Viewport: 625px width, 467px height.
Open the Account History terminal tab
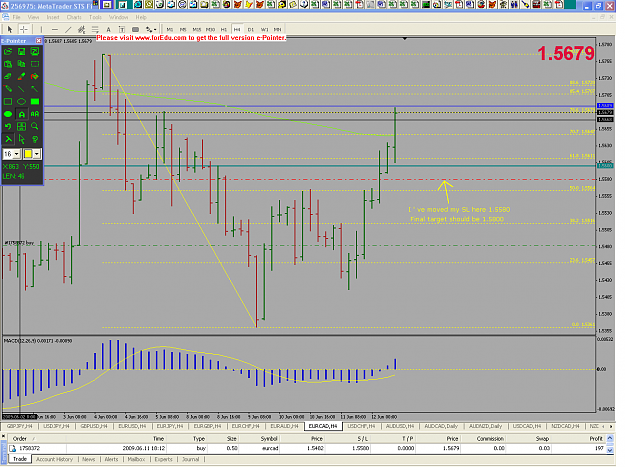coord(55,459)
